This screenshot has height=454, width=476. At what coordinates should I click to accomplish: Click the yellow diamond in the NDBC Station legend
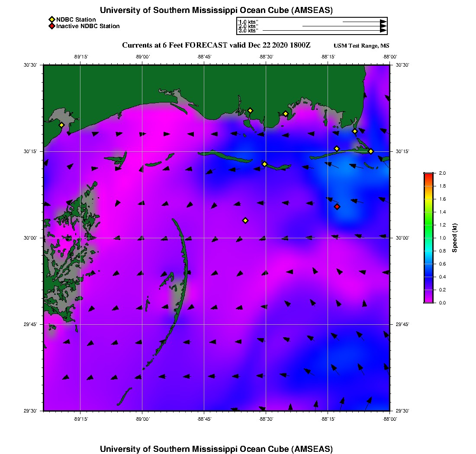click(x=51, y=19)
